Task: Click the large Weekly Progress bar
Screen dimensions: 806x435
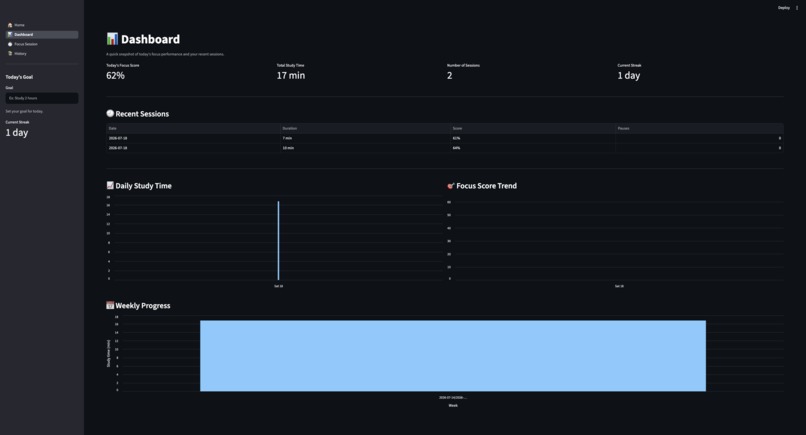Action: coord(453,356)
